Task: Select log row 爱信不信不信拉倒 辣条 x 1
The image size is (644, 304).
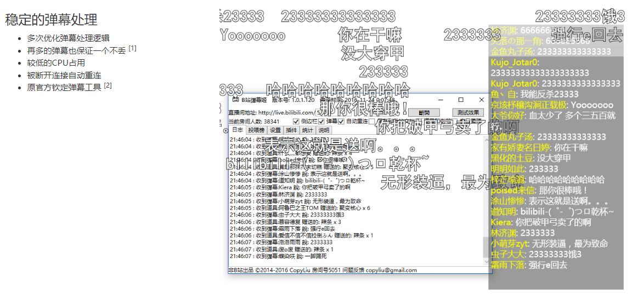Action: coord(302,236)
